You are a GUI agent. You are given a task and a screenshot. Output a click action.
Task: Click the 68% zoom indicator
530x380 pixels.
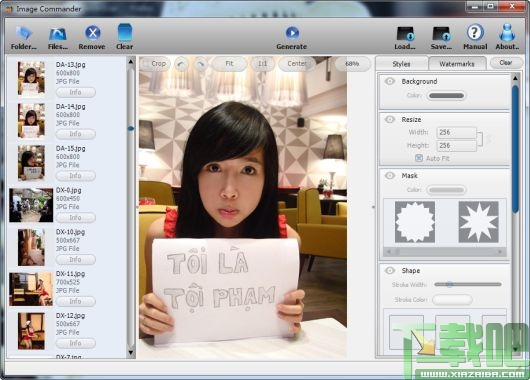[352, 64]
